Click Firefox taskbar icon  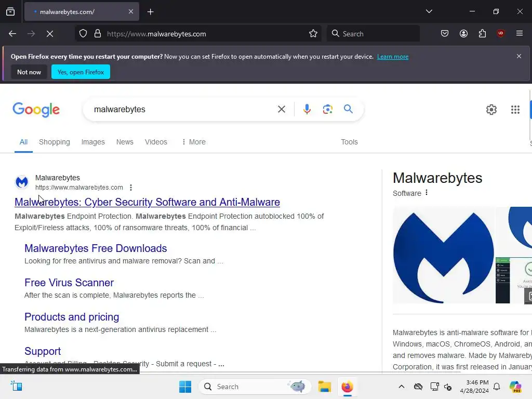pos(347,387)
